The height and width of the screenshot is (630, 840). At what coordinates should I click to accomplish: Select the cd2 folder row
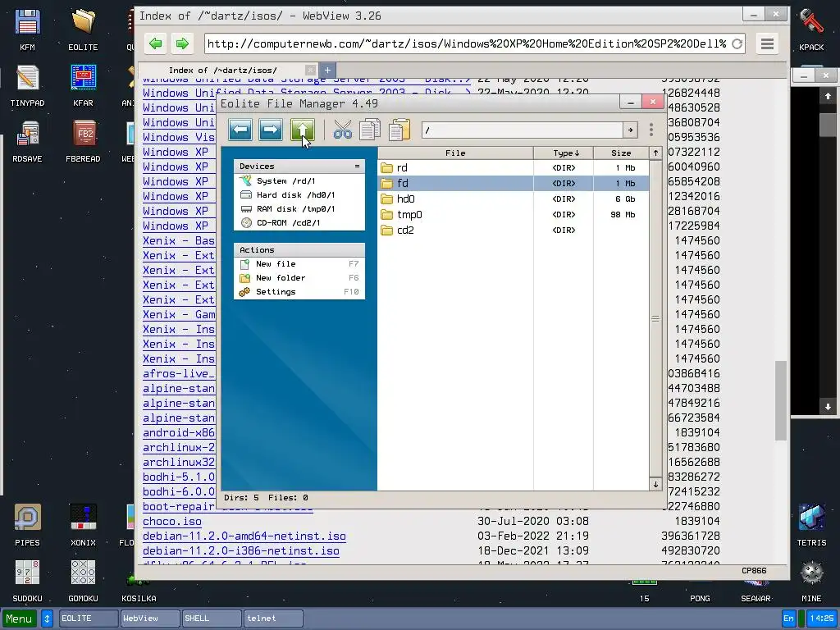[x=514, y=230]
